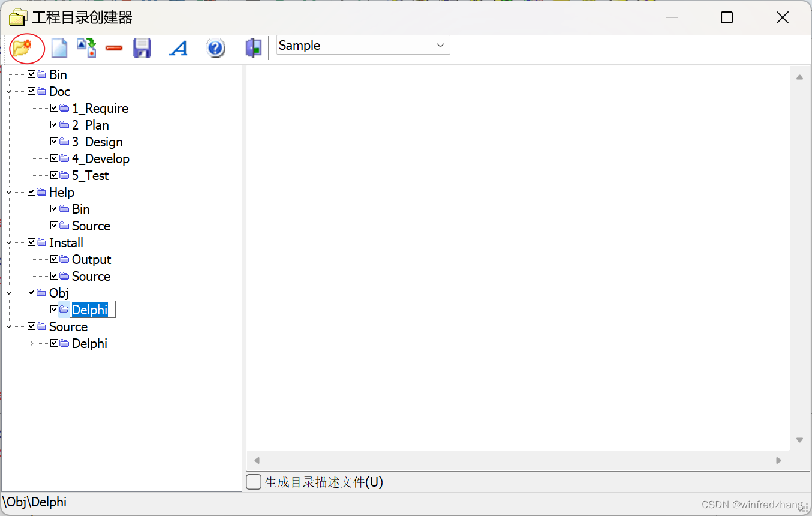This screenshot has width=812, height=516.
Task: Click the exit door toolbar icon
Action: pyautogui.click(x=254, y=47)
